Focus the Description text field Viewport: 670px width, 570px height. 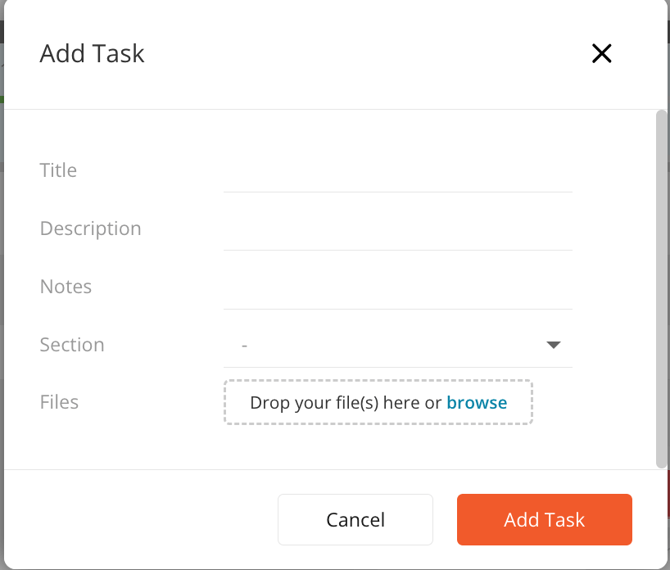click(397, 230)
